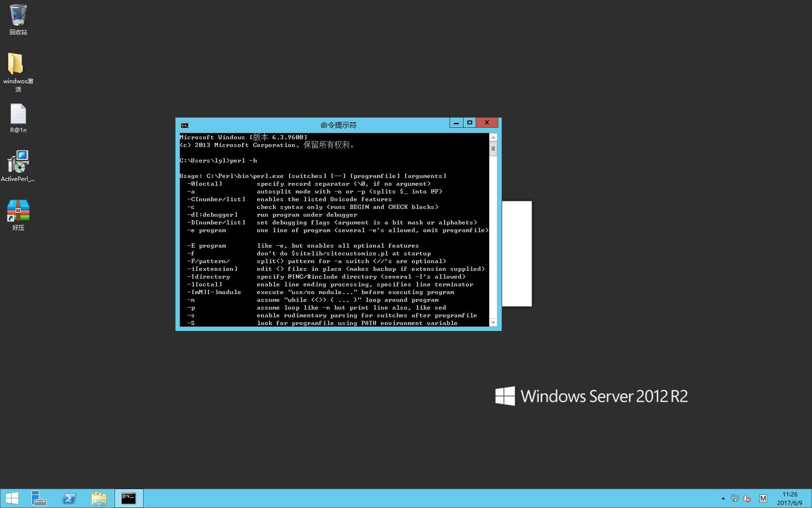Open the Command Prompt system menu icon
This screenshot has width=812, height=508.
click(x=184, y=125)
